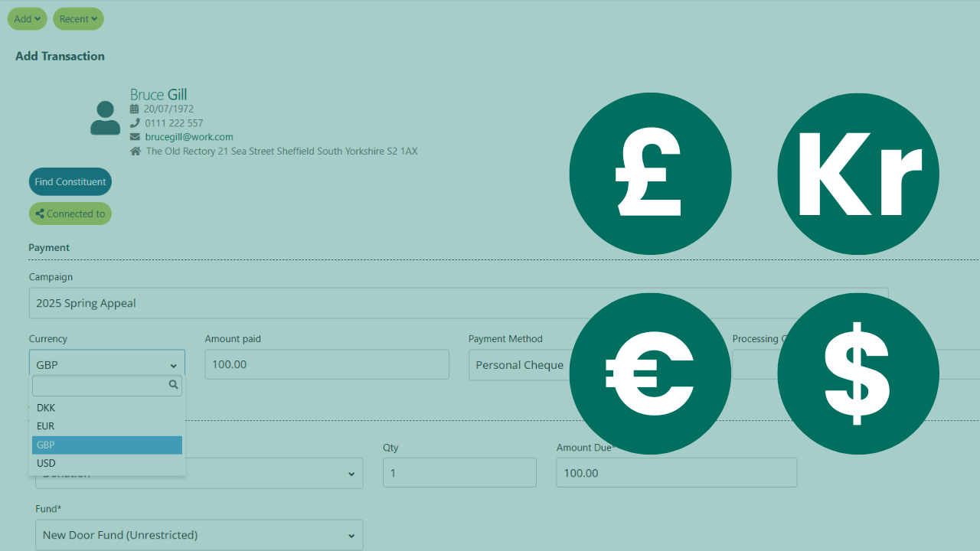Click the pound sterling currency circle icon
Viewport: 980px width, 551px height.
pos(650,174)
